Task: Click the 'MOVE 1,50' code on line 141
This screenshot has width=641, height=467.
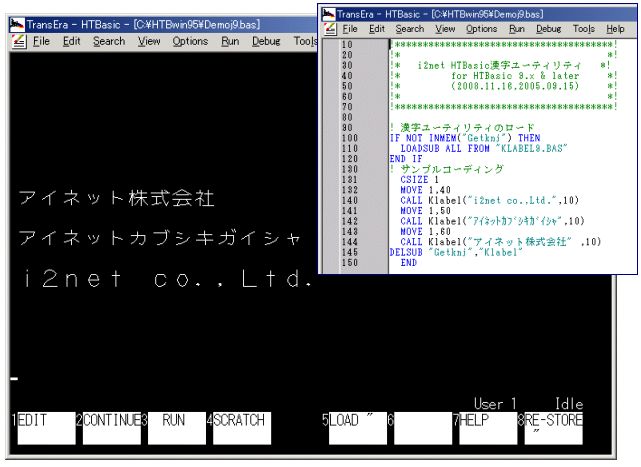Action: [426, 211]
